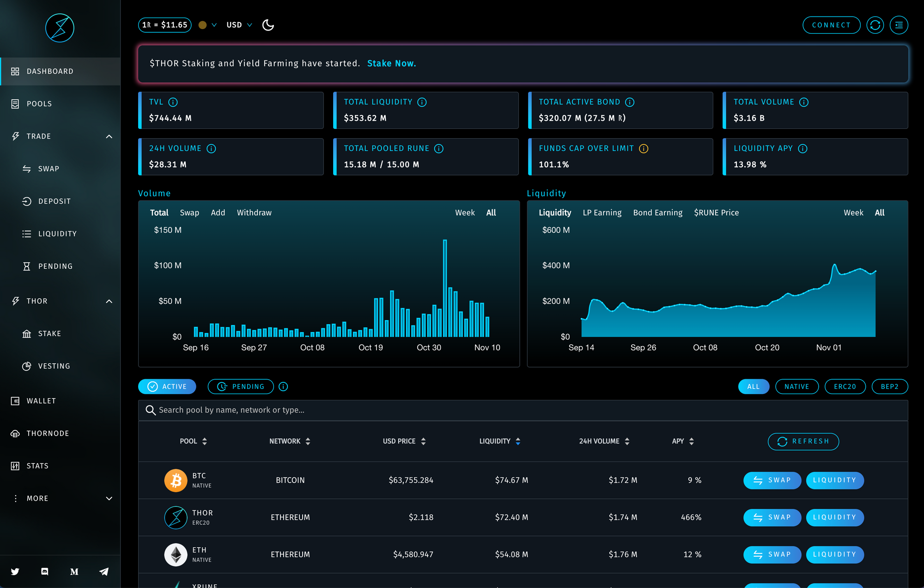This screenshot has width=924, height=588.
Task: Open the top-right menu list icon
Action: pyautogui.click(x=899, y=25)
